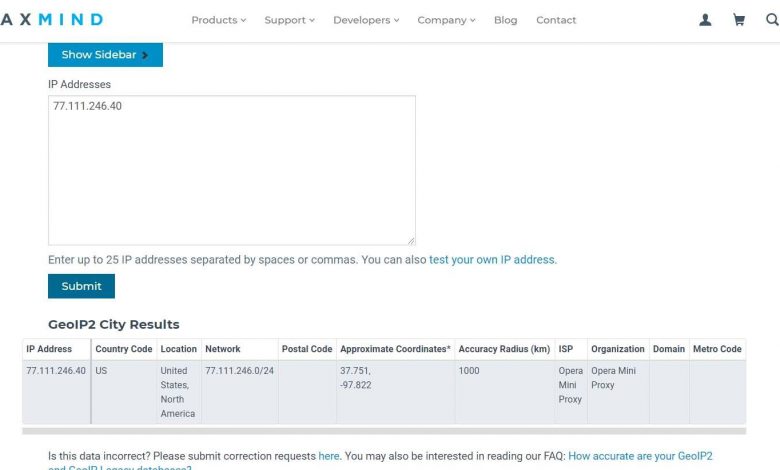Open the Company dropdown menu
The width and height of the screenshot is (780, 470).
pyautogui.click(x=446, y=20)
